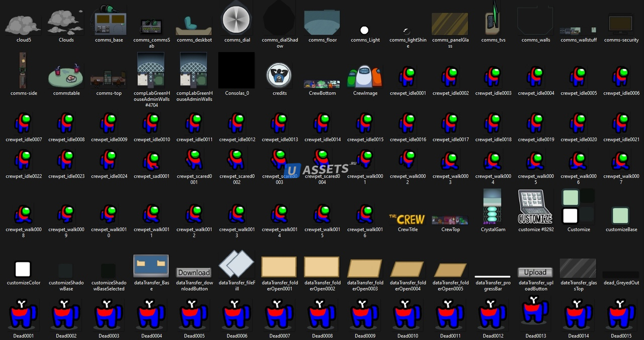Pick the crewpet_walk0007 sprite
Screen dimensions: 644x340
point(621,160)
